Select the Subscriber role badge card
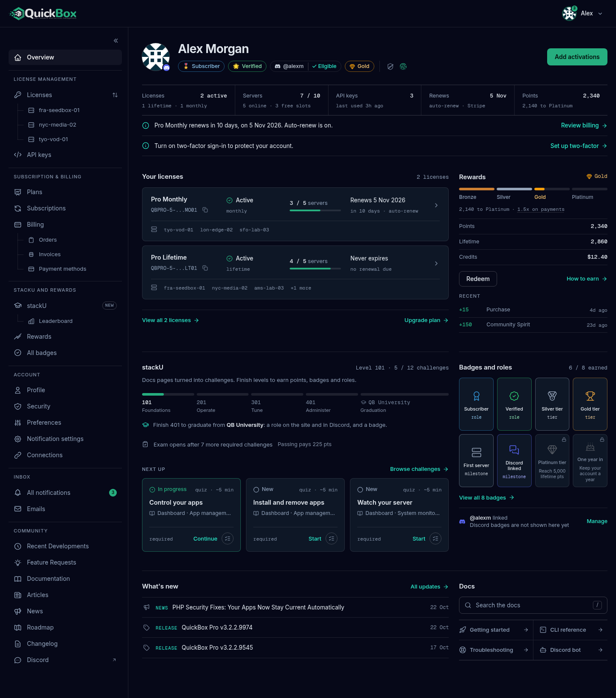This screenshot has height=698, width=616. coord(477,404)
